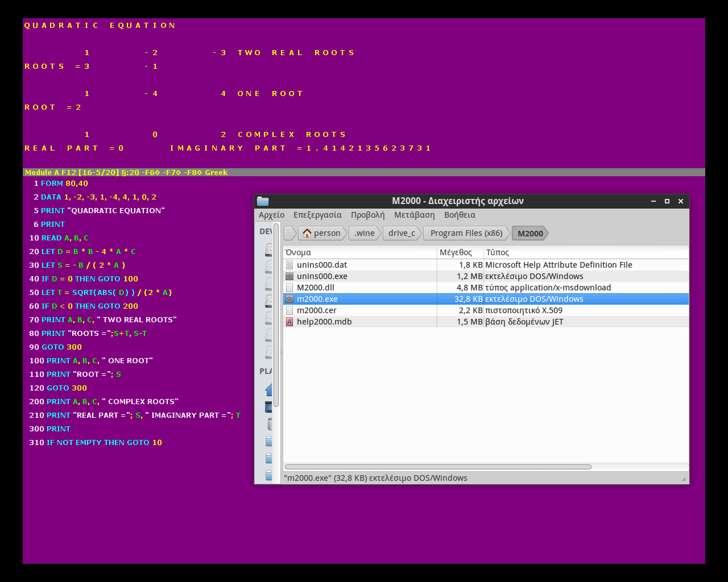Click the DATA line 2 in editor

click(95, 197)
